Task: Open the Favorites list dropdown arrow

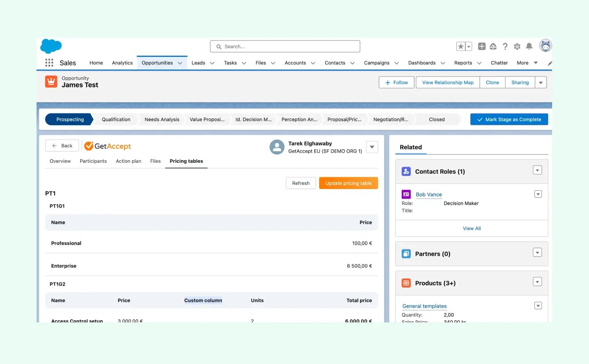Action: pos(468,46)
